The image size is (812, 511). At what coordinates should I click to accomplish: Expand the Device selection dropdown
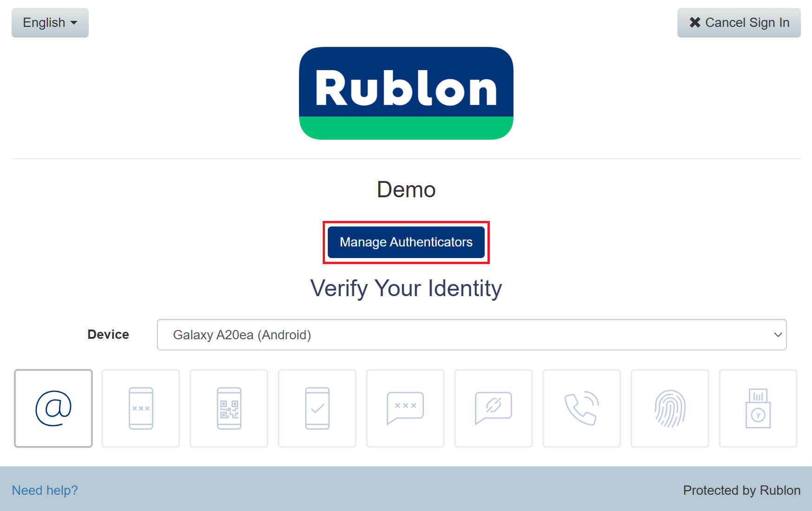click(x=471, y=335)
